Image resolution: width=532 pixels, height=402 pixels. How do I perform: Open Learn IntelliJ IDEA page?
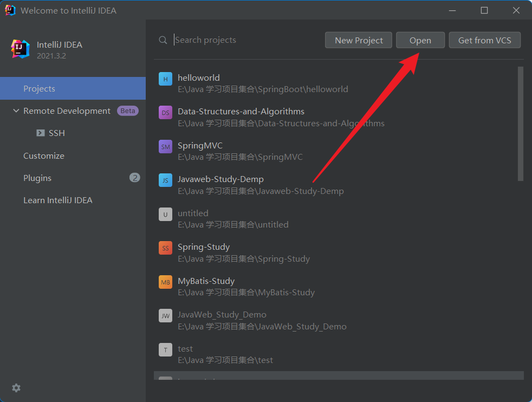[x=58, y=200]
